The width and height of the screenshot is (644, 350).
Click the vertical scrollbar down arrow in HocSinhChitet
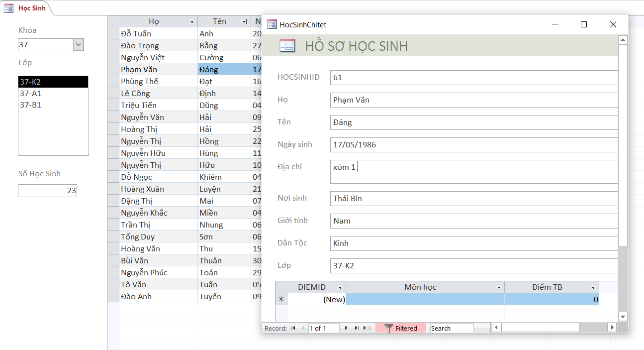click(623, 316)
